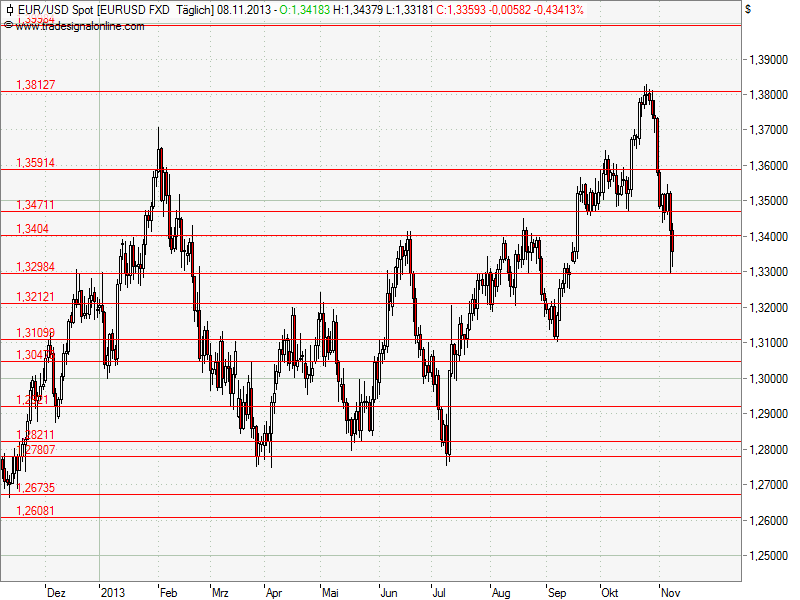Click the pin icon on the title bar
The image size is (800, 600).
point(11,9)
